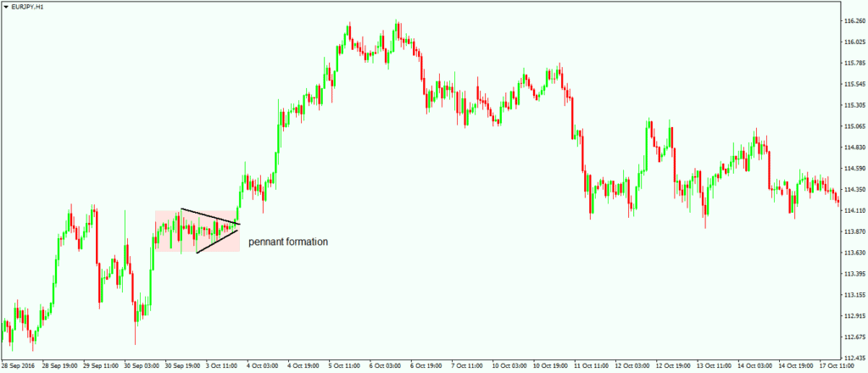Click the 115.065 price scale label
Viewport: 868px width, 373px height.
[x=854, y=126]
